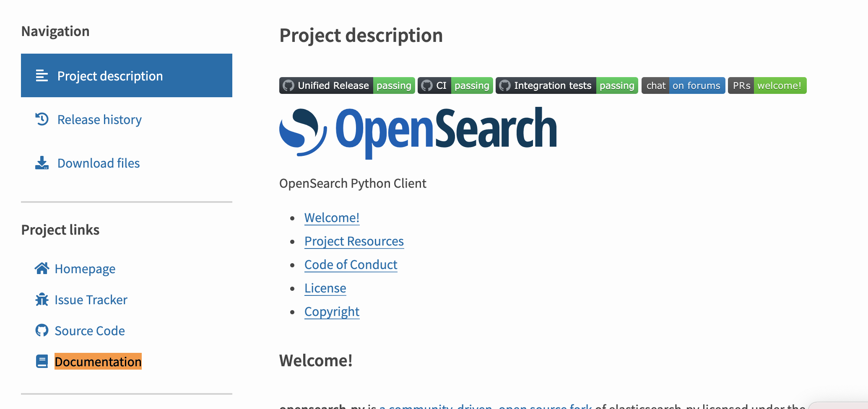The width and height of the screenshot is (868, 409).
Task: Follow the Project Resources link
Action: click(x=354, y=241)
